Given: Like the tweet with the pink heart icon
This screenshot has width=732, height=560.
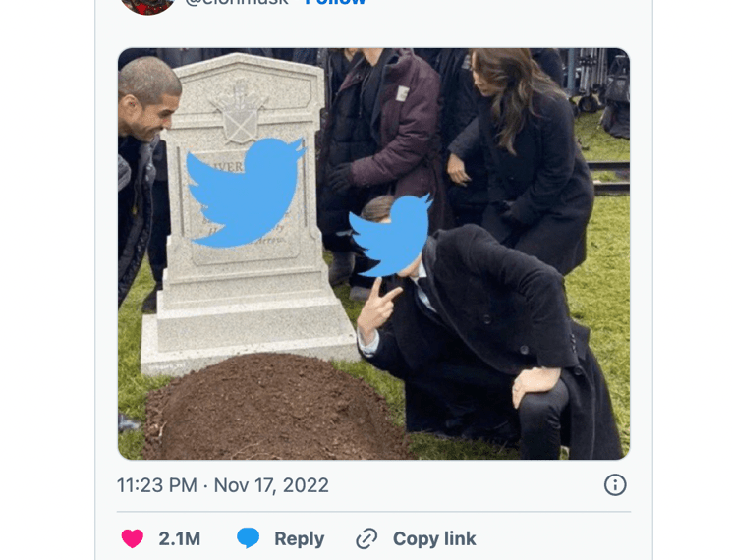Looking at the screenshot, I should click(132, 538).
